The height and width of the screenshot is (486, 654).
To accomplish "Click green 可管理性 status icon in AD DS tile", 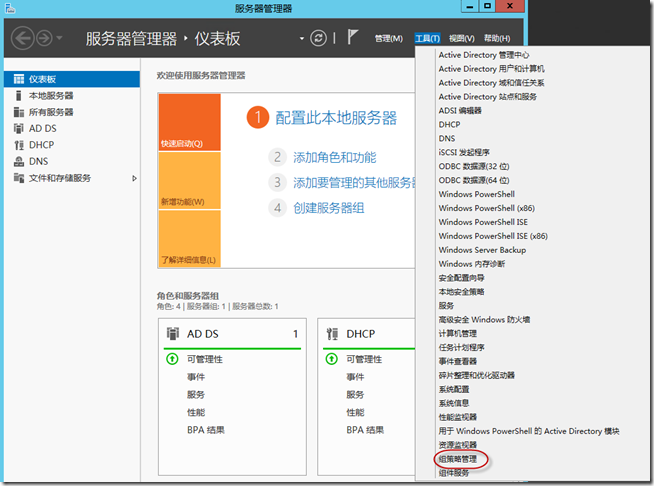I will coord(172,359).
